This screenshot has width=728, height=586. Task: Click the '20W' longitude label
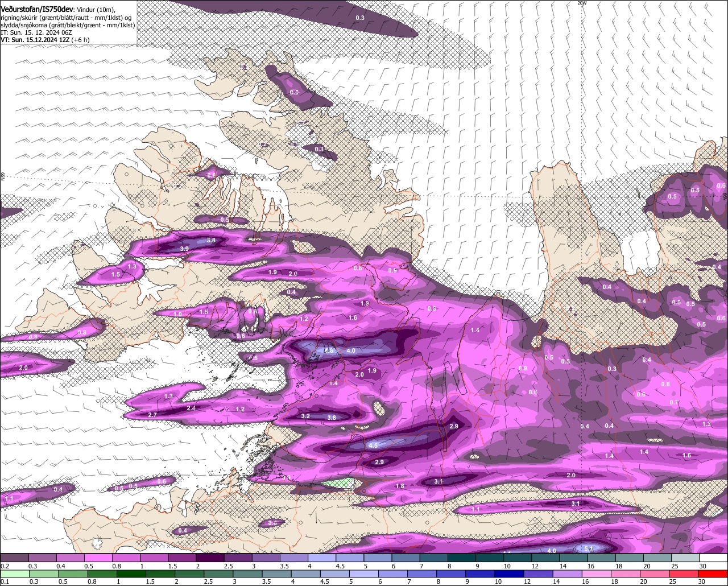tap(581, 3)
